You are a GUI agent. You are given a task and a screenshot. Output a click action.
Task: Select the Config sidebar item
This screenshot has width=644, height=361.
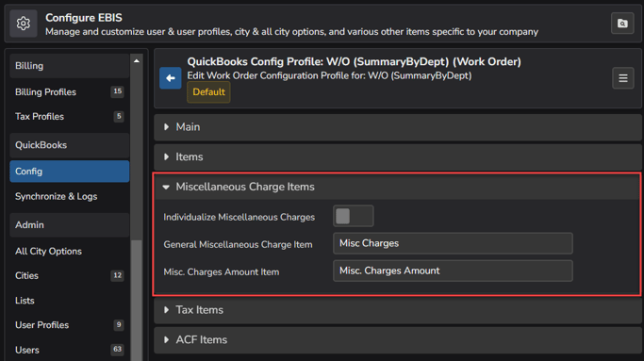tap(70, 172)
